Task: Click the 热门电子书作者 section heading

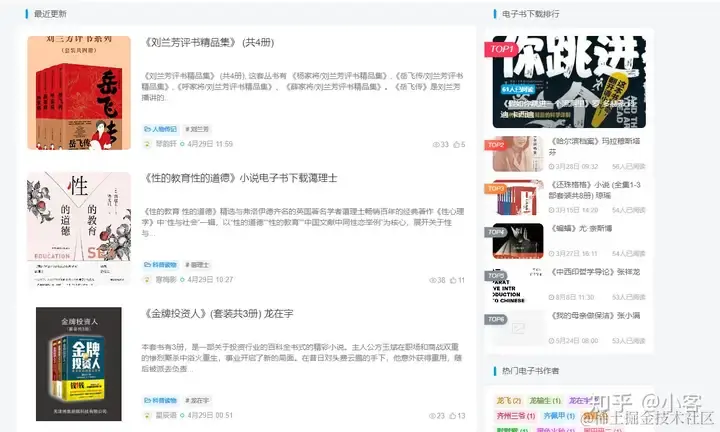Action: [530, 371]
